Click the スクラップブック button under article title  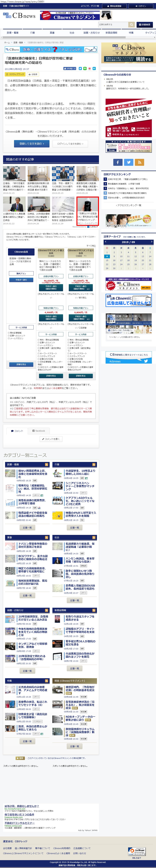[x=15, y=74]
